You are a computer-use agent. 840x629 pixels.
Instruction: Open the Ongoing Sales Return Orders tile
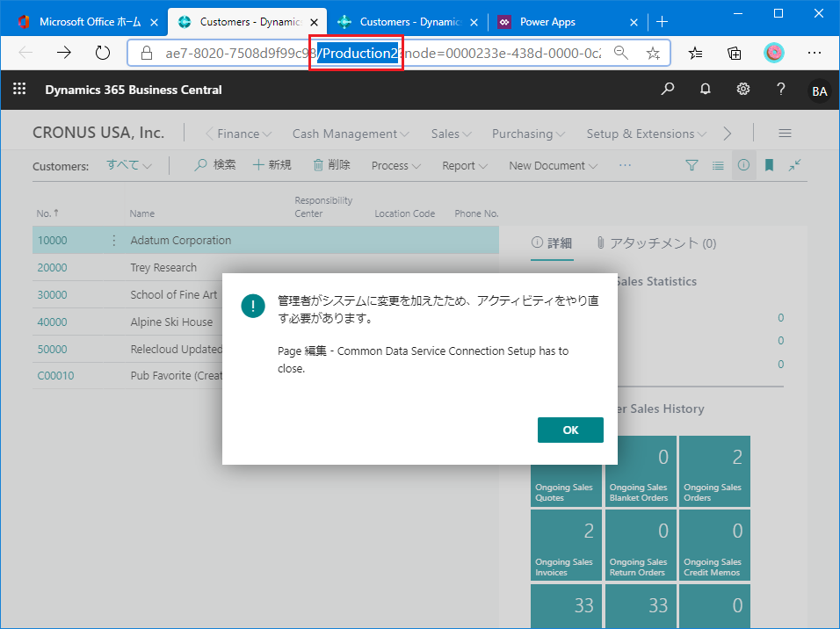coord(641,545)
